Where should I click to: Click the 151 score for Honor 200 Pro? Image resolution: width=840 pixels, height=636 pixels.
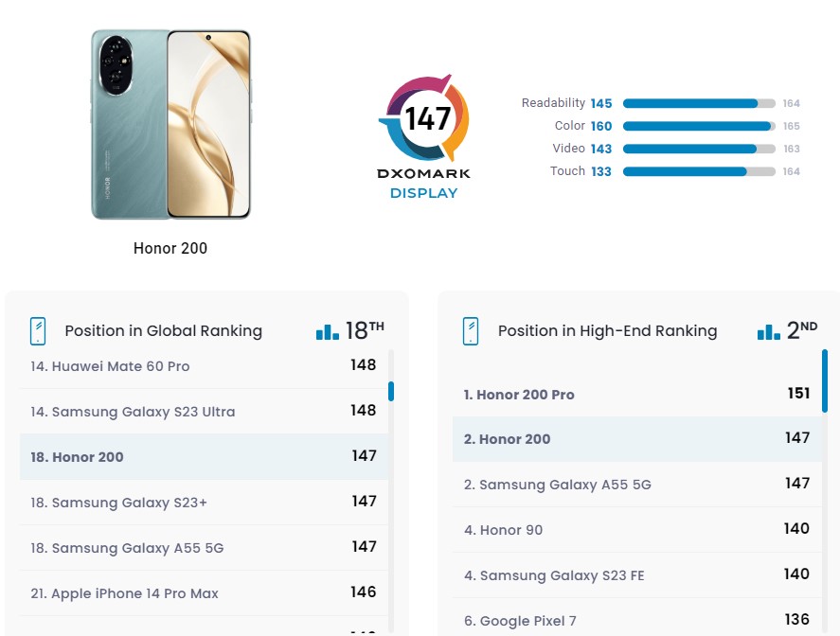coord(798,394)
